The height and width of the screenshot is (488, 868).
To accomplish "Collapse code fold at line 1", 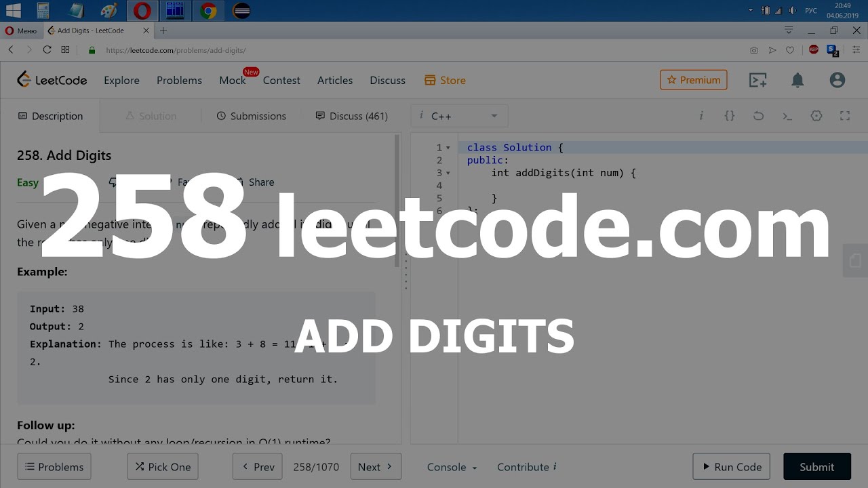I will coord(448,148).
